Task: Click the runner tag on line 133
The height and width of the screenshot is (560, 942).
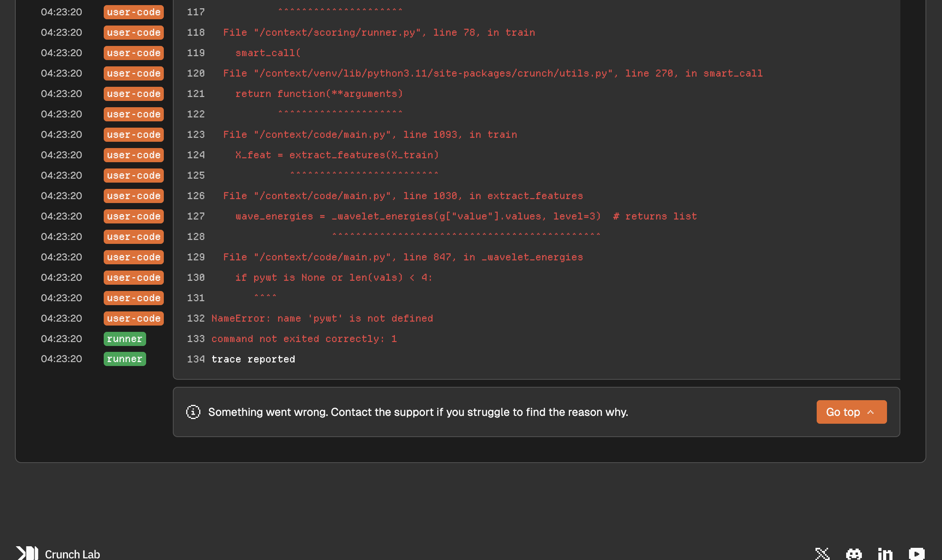Action: pyautogui.click(x=125, y=339)
